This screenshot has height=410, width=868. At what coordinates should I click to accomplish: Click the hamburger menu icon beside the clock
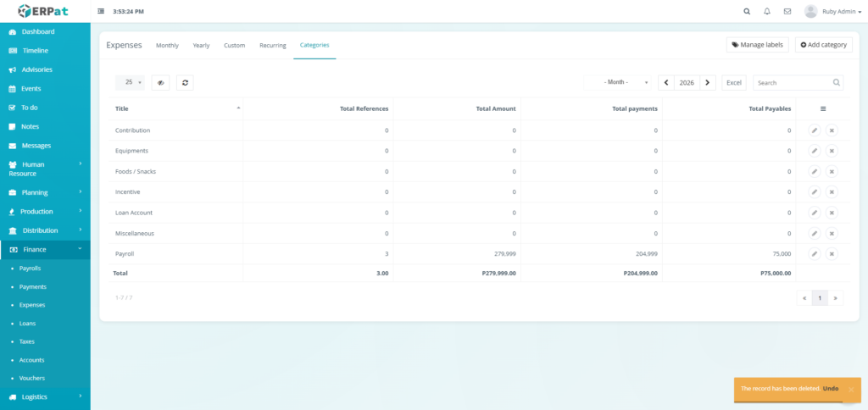[102, 12]
